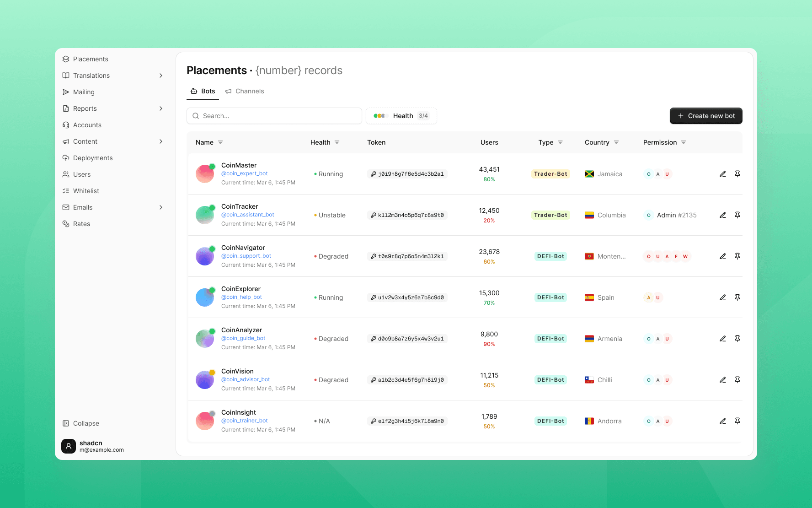The width and height of the screenshot is (812, 508).
Task: Expand the Translations submenu chevron
Action: (x=161, y=76)
